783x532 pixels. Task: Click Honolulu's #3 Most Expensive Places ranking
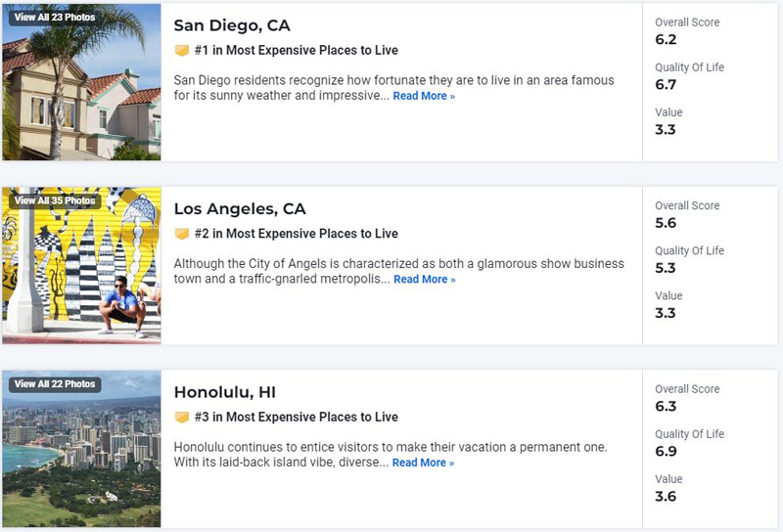(x=296, y=418)
